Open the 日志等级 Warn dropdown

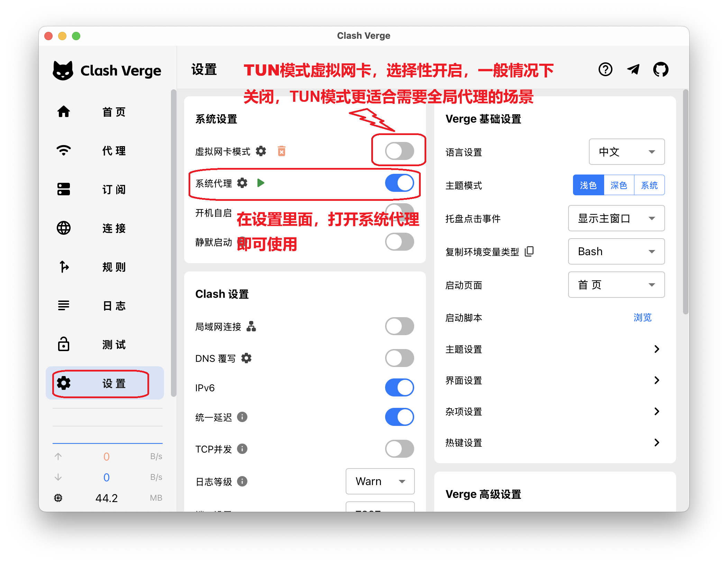click(380, 481)
